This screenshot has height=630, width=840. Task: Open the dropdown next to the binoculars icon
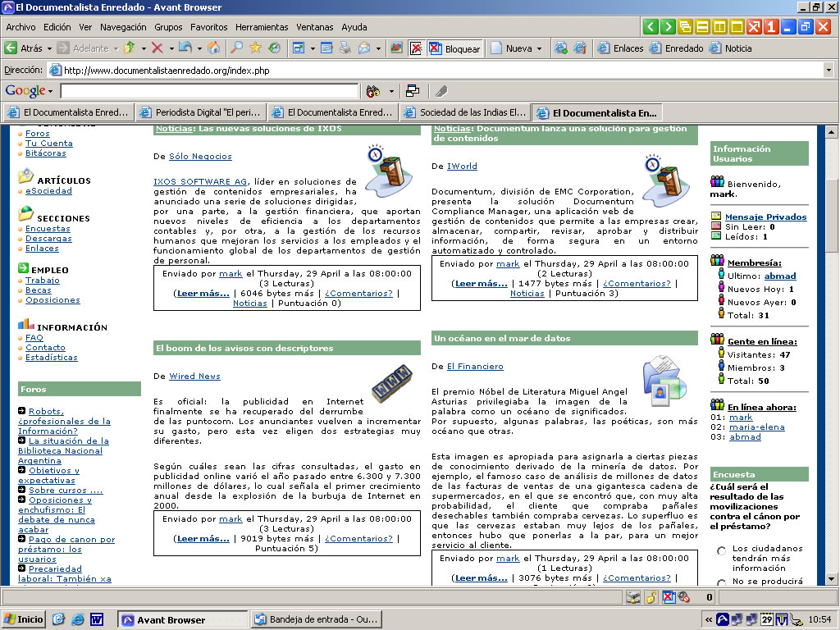tap(391, 92)
